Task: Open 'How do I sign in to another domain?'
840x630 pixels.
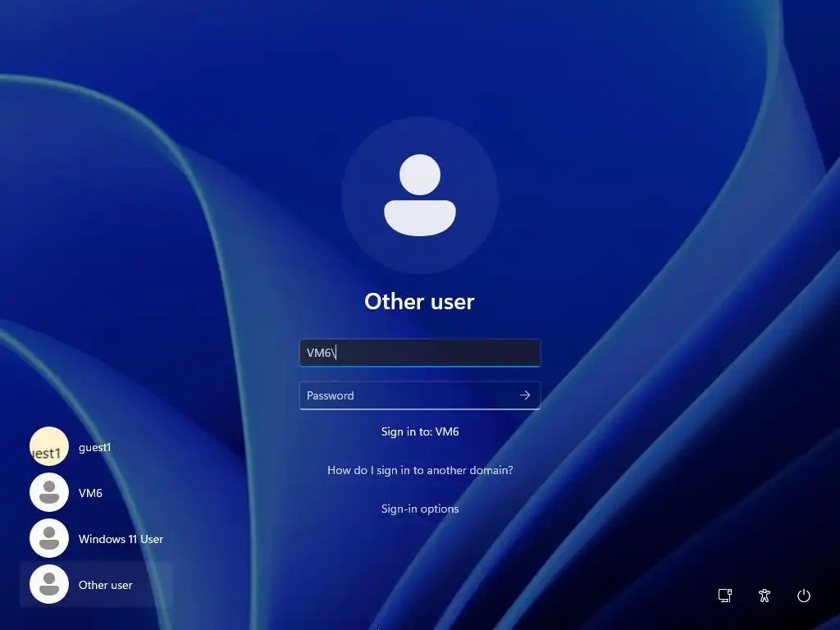Action: coord(420,470)
